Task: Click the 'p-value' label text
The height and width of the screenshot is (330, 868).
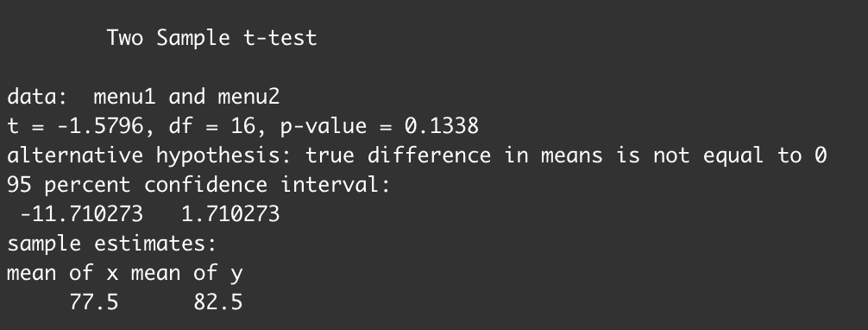Action: click(x=324, y=128)
